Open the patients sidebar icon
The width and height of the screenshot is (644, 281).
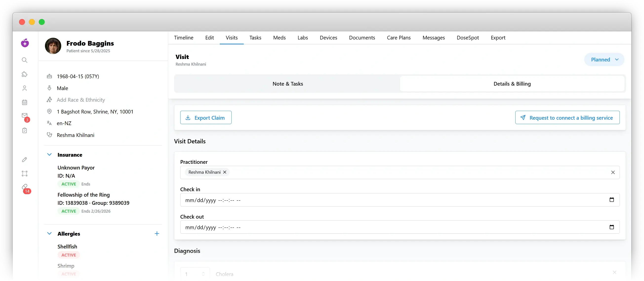click(x=24, y=88)
